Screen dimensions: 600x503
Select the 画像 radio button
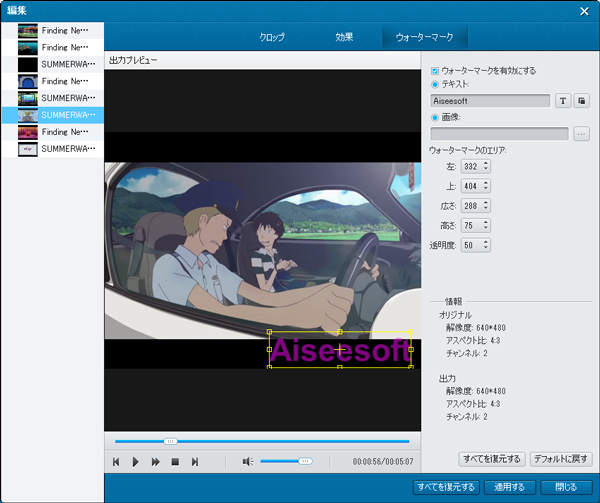435,117
